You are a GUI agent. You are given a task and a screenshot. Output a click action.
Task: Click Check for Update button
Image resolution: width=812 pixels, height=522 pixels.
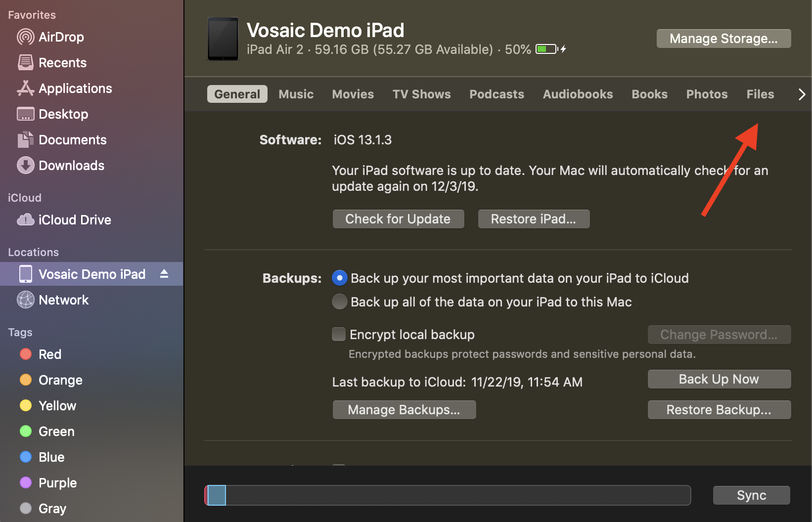coord(399,219)
